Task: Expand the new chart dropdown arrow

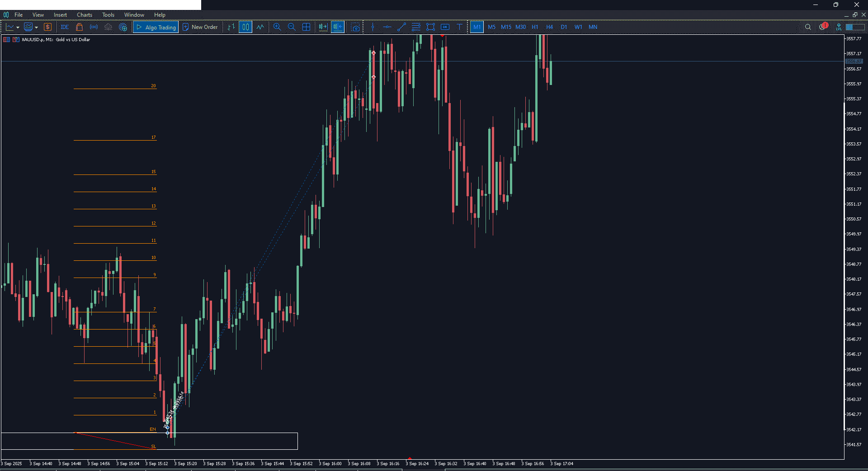Action: click(x=18, y=27)
